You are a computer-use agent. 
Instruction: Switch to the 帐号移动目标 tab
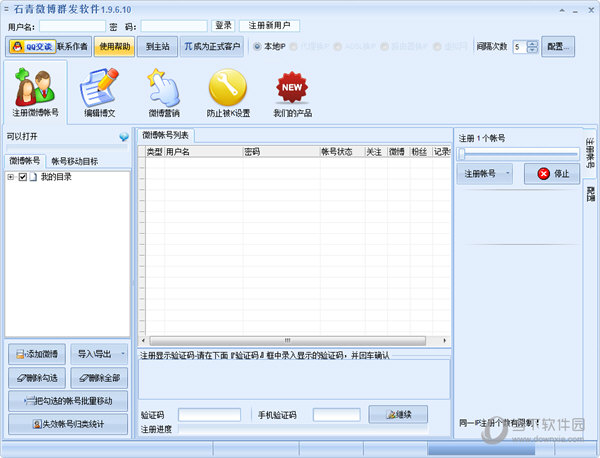pyautogui.click(x=75, y=161)
